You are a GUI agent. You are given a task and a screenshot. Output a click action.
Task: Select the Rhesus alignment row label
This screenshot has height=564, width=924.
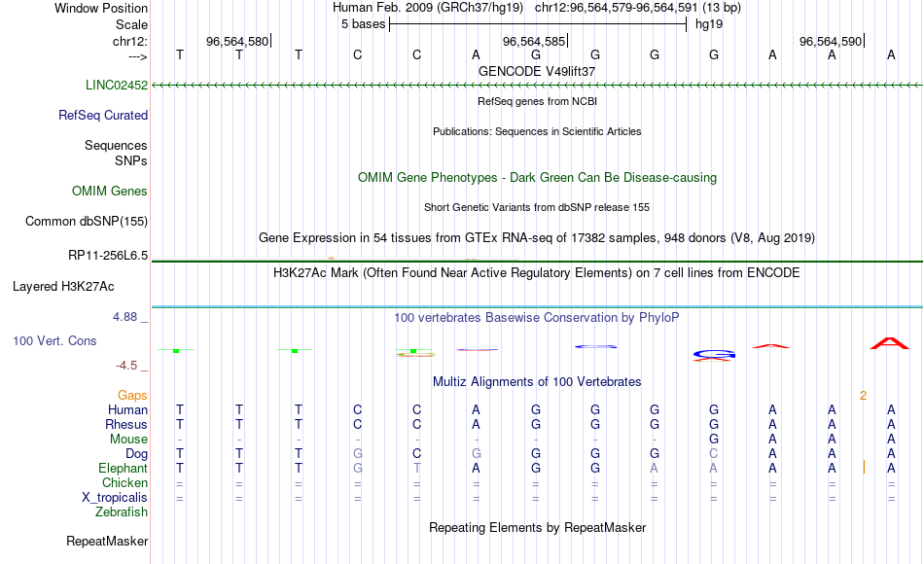(126, 424)
